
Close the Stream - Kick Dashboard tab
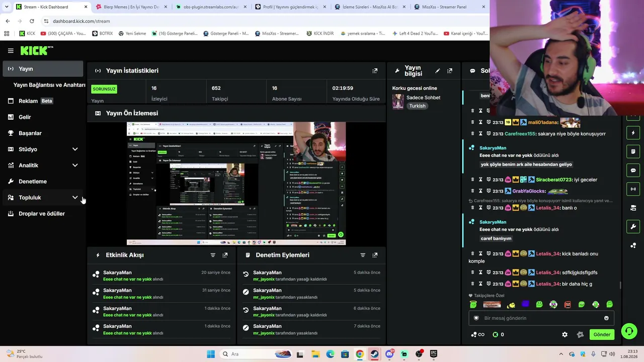[86, 7]
